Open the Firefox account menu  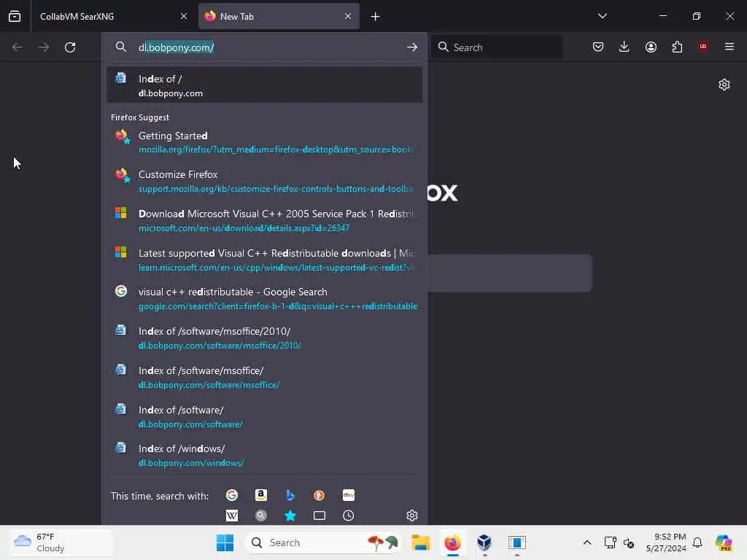coord(651,47)
